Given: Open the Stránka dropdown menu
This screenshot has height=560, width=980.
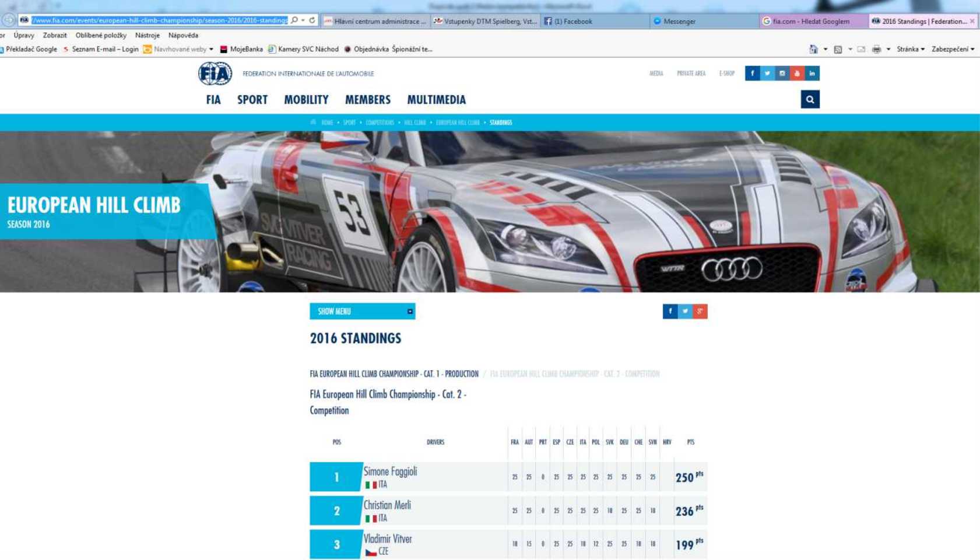Looking at the screenshot, I should pyautogui.click(x=910, y=50).
